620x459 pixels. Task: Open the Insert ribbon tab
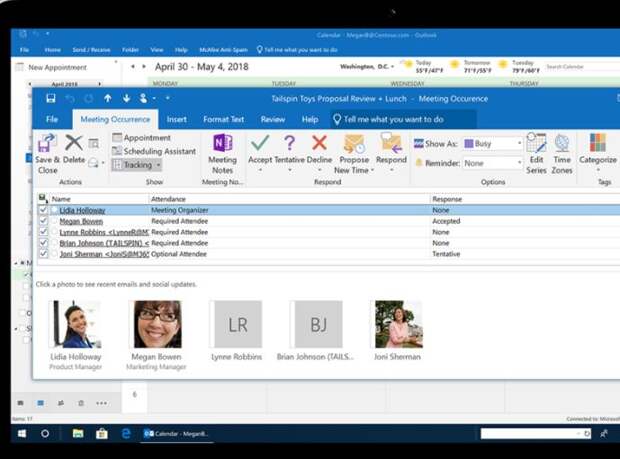(176, 119)
